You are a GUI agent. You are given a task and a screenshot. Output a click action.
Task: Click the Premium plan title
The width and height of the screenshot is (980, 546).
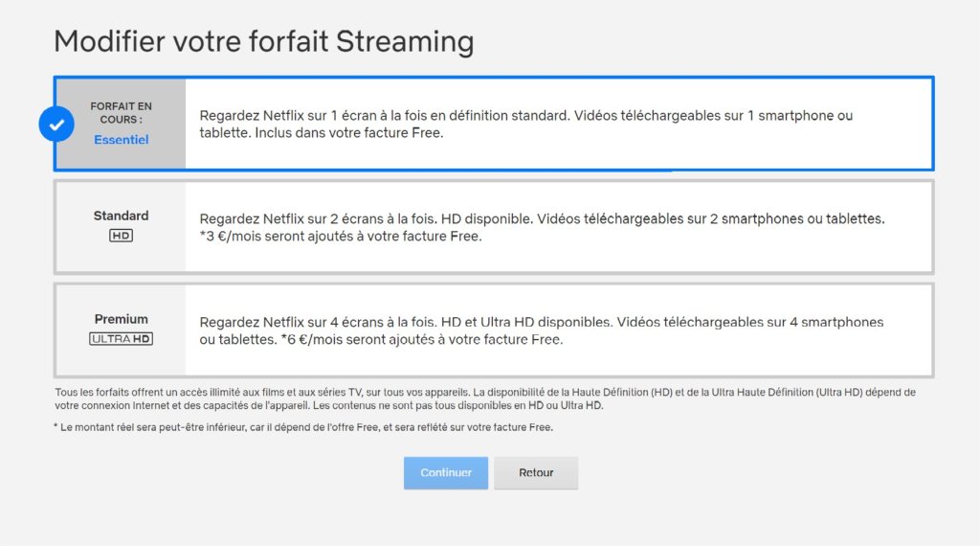tap(122, 319)
